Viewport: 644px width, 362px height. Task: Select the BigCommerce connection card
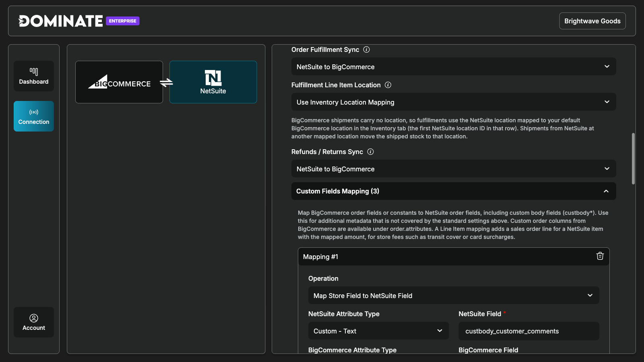point(119,82)
